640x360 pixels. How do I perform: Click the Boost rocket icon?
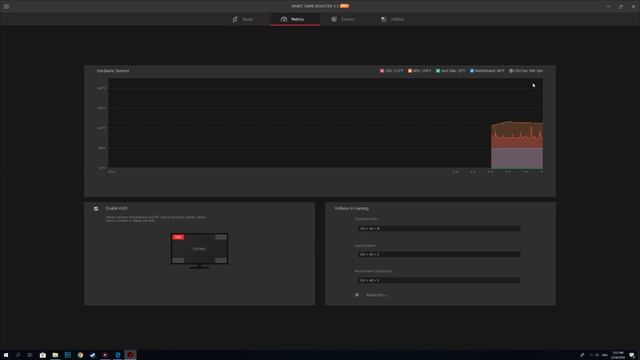(235, 19)
